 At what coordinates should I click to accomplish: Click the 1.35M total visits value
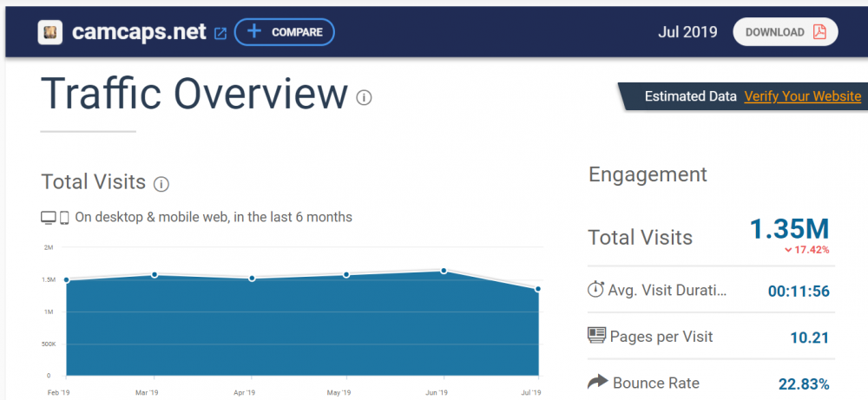click(789, 229)
